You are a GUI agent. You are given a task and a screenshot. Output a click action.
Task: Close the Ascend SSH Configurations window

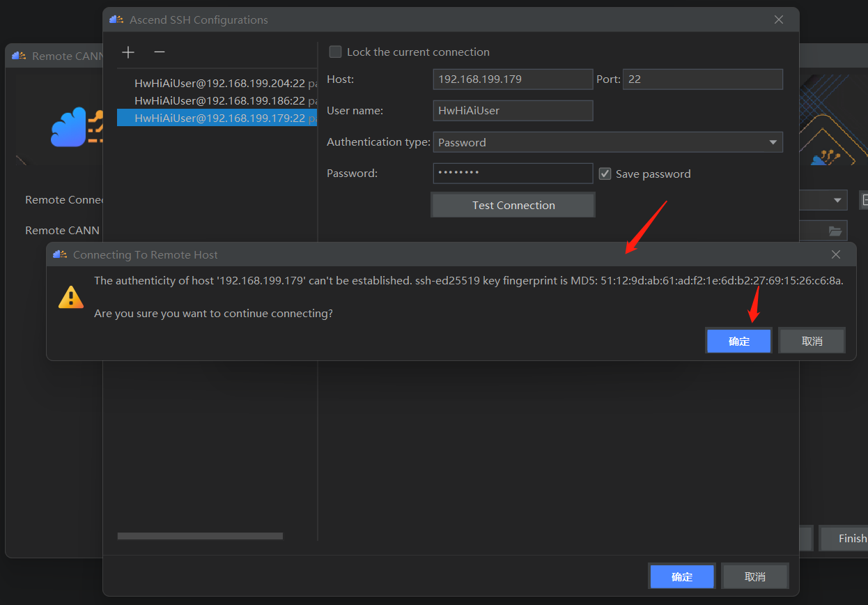(x=779, y=20)
